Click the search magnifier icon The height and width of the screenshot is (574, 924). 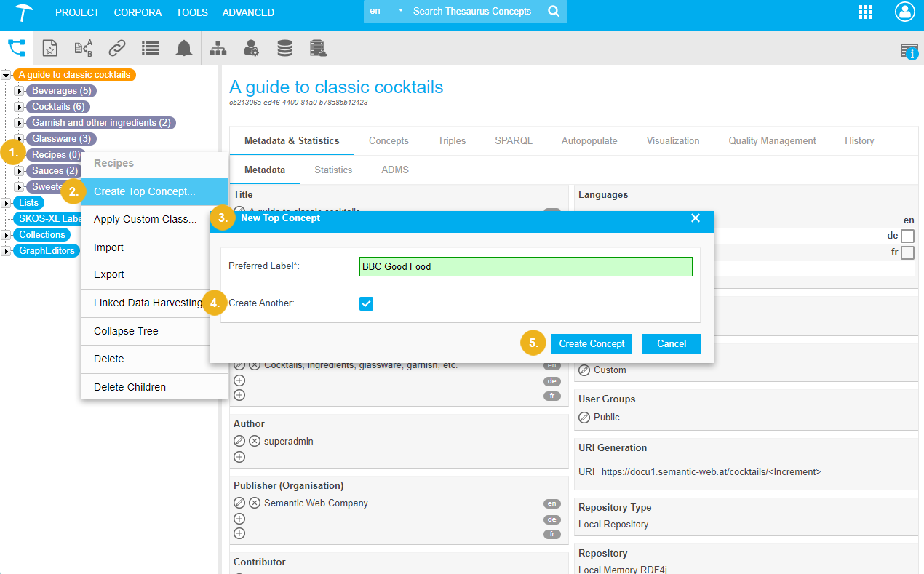[x=554, y=12]
